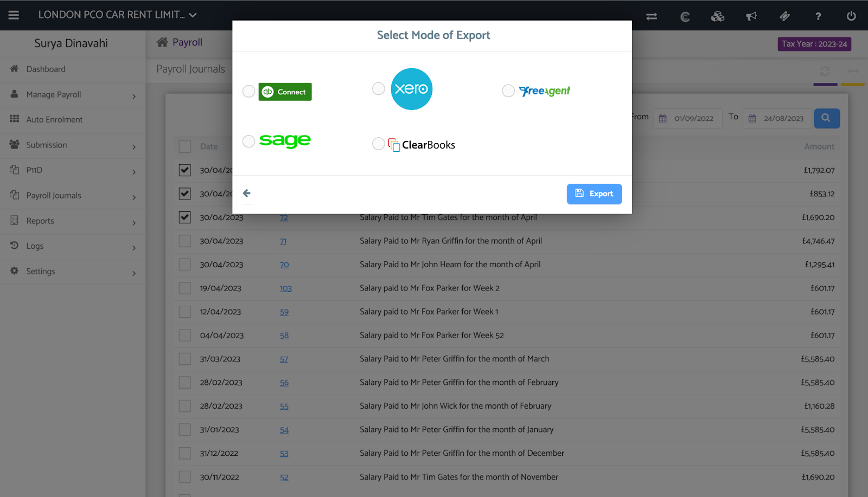Select the Xero radio button
The height and width of the screenshot is (497, 868).
[378, 88]
